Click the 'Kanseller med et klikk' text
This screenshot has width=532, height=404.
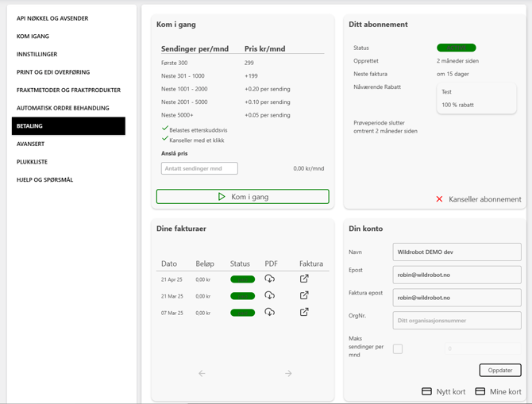pos(197,140)
